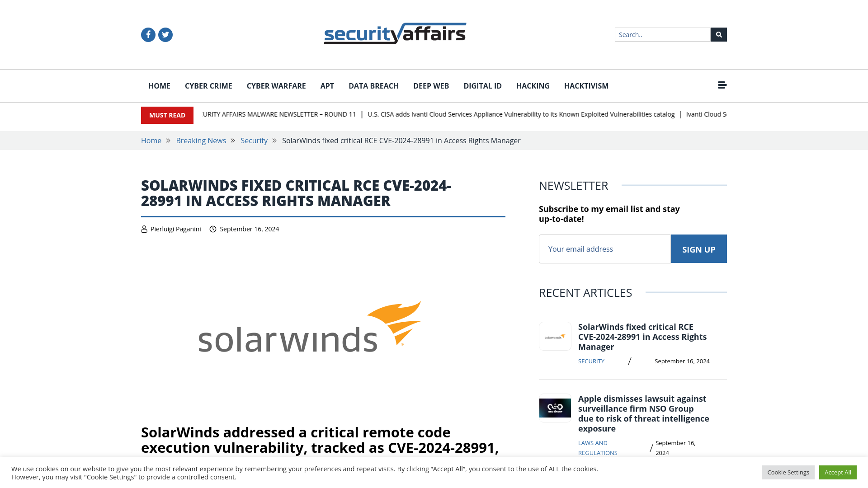Click the Accept All button

pyautogui.click(x=838, y=472)
